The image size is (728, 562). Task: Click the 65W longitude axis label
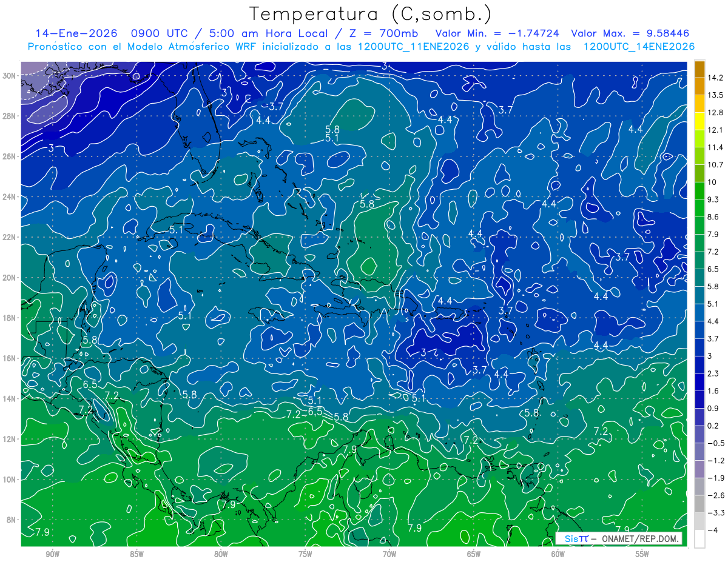(474, 554)
